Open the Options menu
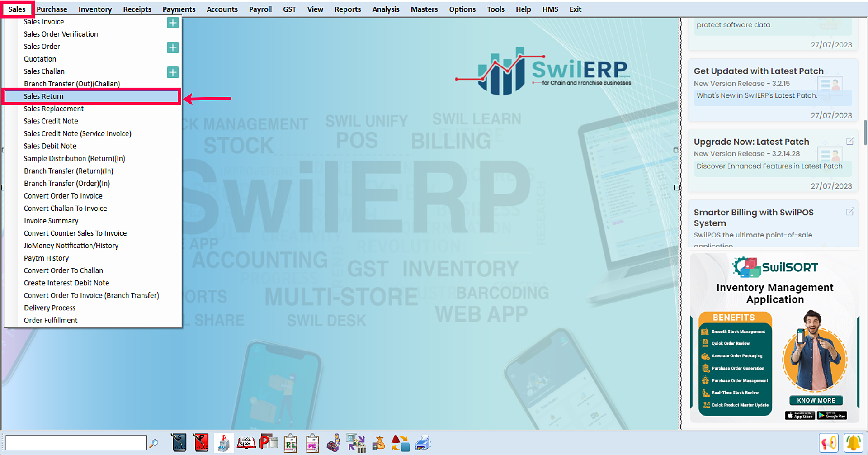Image resolution: width=868 pixels, height=455 pixels. coord(462,9)
